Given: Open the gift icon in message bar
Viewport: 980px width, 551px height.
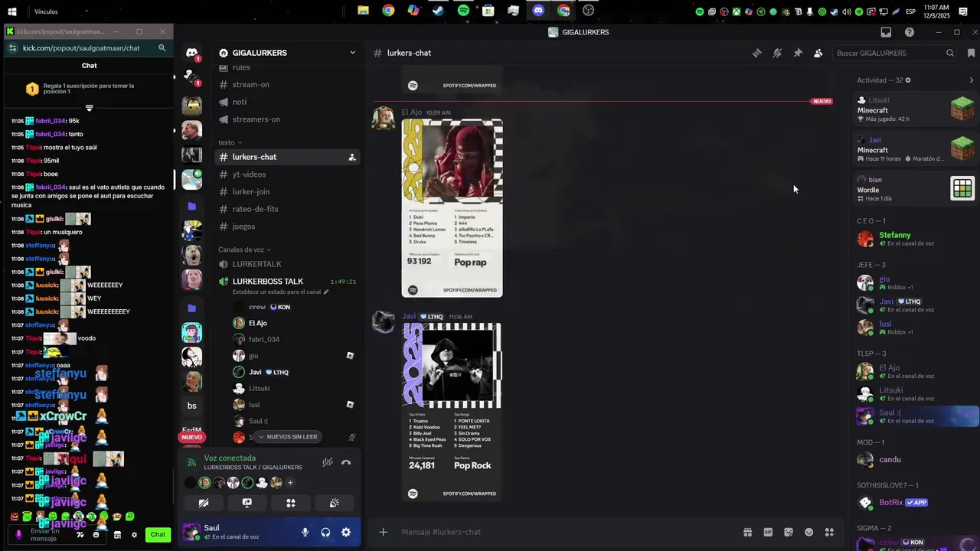Looking at the screenshot, I should point(747,532).
